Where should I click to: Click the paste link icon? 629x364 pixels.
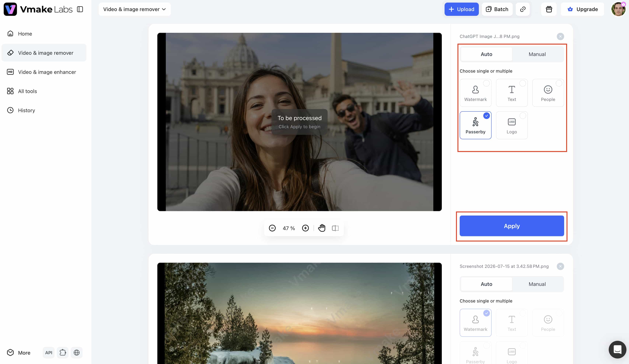(x=523, y=9)
